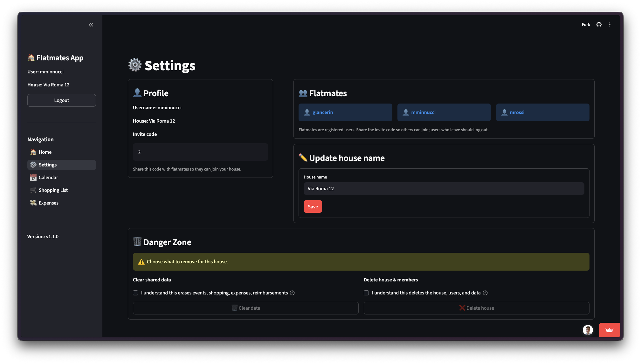The image size is (641, 364).
Task: Click the Settings gear icon in the sidebar
Action: (33, 165)
